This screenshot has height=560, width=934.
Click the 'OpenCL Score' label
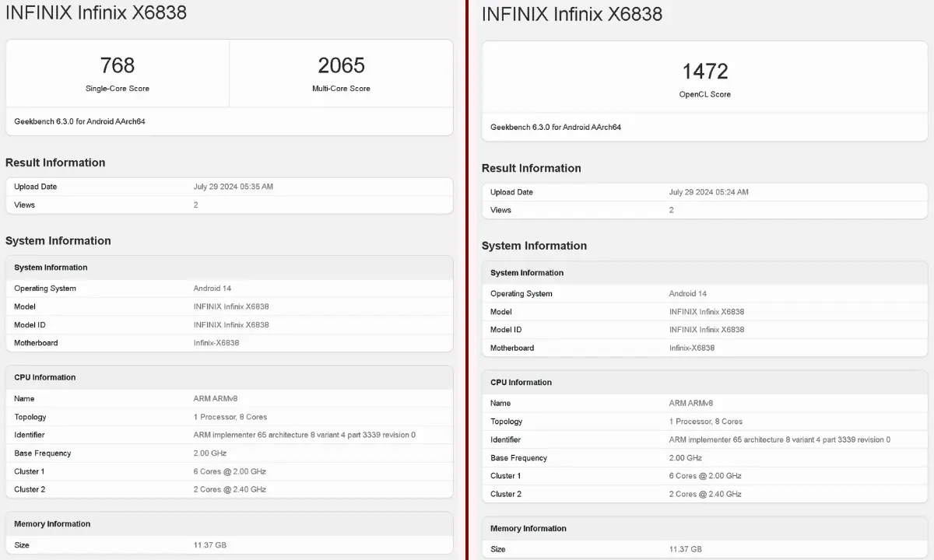coord(705,94)
